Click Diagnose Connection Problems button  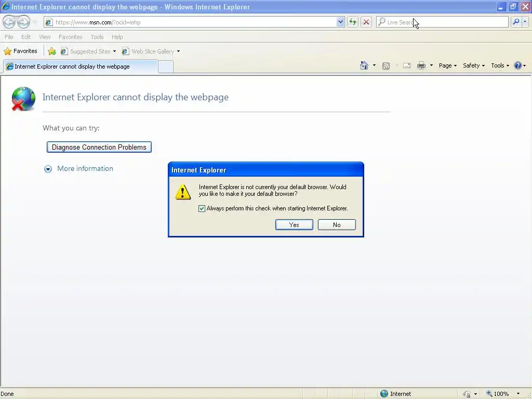[x=99, y=147]
